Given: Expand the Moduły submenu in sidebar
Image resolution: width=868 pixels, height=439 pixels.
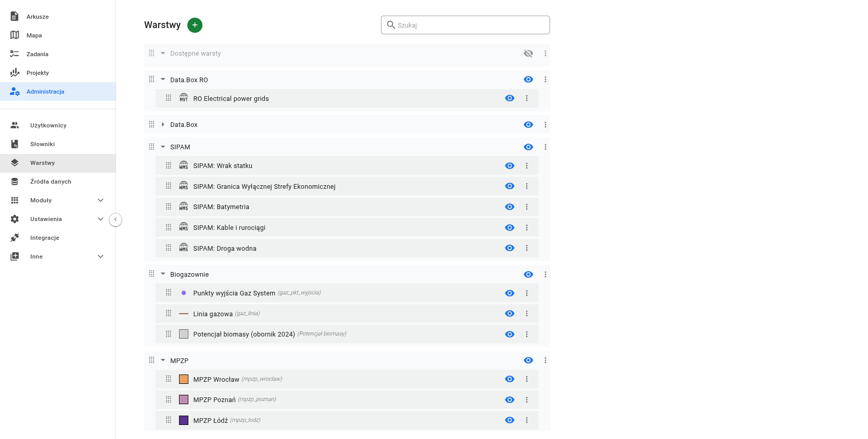Looking at the screenshot, I should [100, 200].
